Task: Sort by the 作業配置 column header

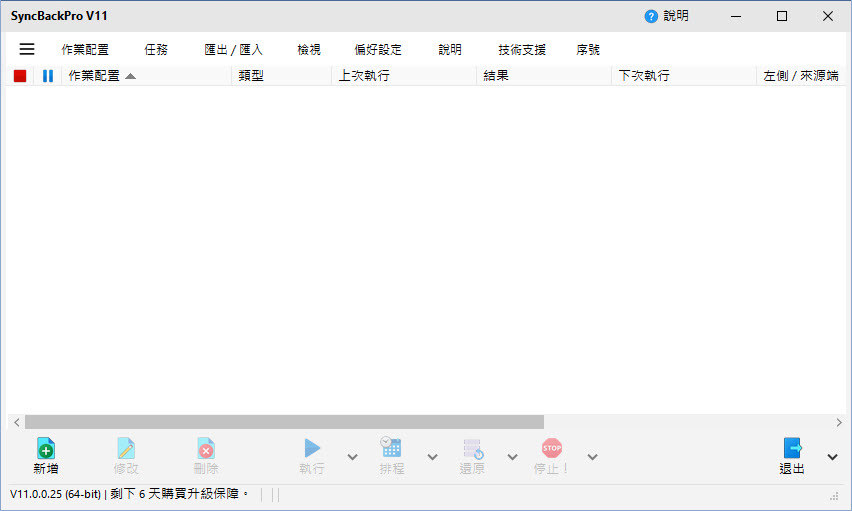Action: (x=102, y=76)
